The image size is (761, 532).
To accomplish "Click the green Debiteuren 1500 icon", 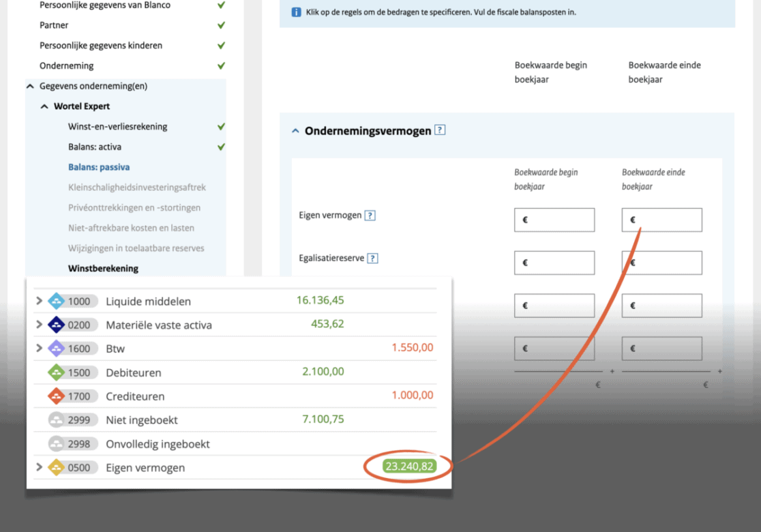I will 57,372.
